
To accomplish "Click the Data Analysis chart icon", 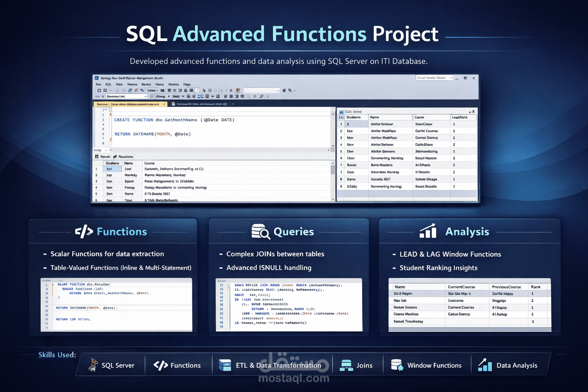I will (x=485, y=365).
